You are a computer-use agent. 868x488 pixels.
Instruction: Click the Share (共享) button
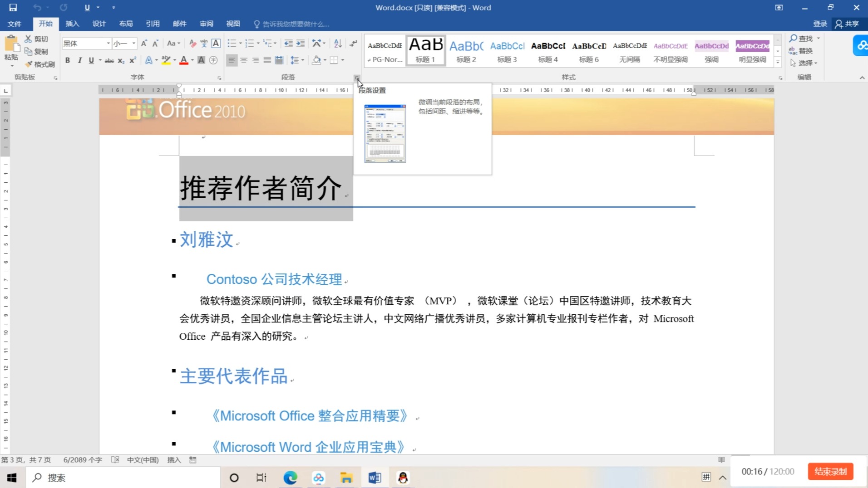pyautogui.click(x=847, y=24)
